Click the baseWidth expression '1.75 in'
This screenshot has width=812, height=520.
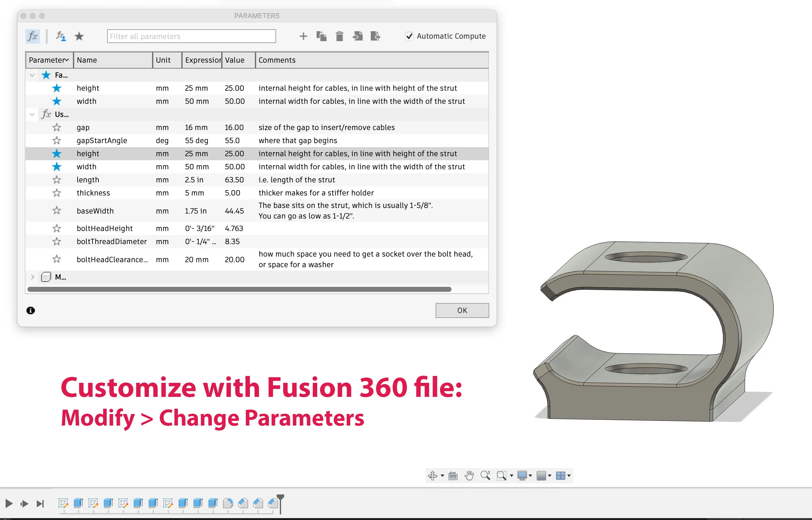196,211
